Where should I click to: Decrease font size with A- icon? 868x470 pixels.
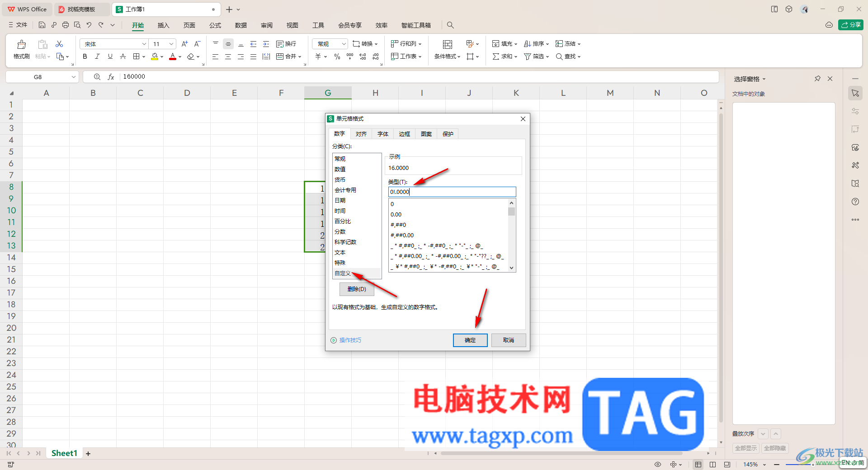pos(197,44)
